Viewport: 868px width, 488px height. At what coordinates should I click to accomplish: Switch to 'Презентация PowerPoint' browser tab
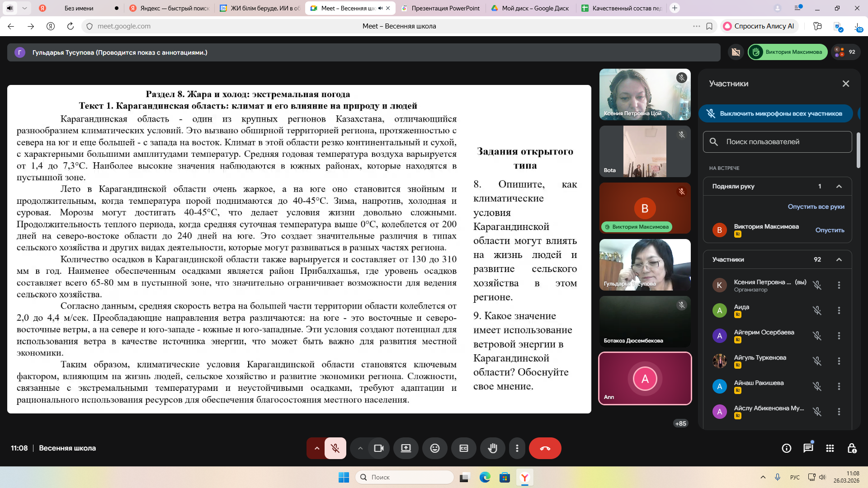coord(445,8)
